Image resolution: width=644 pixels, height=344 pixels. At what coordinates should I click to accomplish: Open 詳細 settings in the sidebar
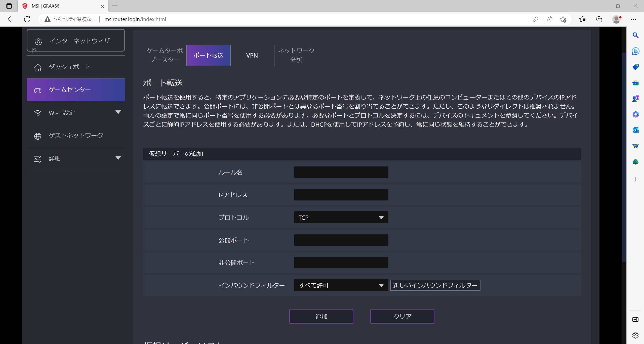pyautogui.click(x=75, y=158)
